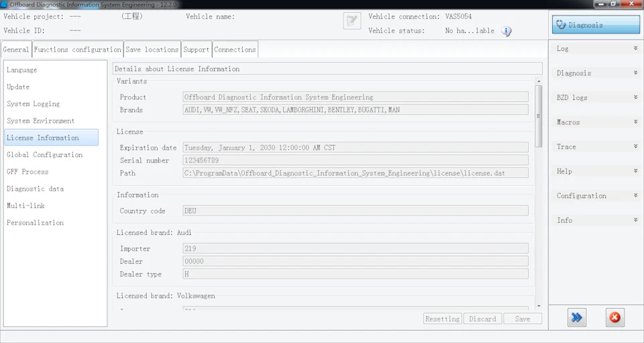Click the Product field value
The height and width of the screenshot is (343, 644).
(356, 97)
